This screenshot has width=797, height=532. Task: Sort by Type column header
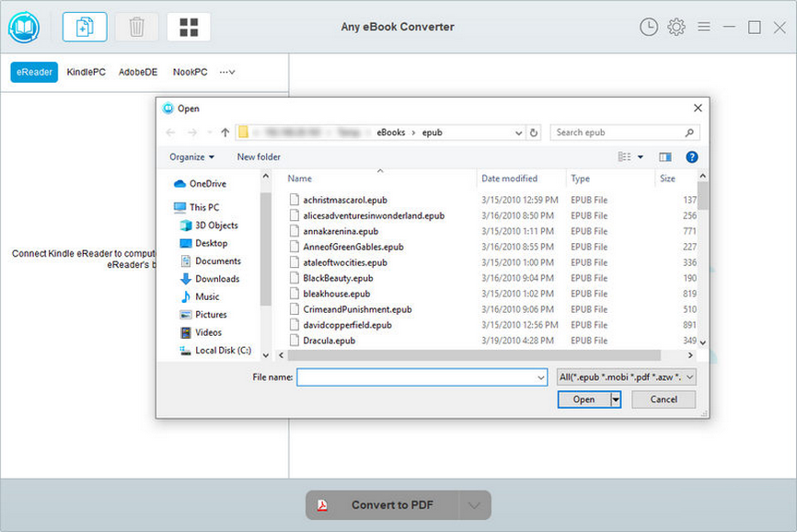pyautogui.click(x=580, y=179)
